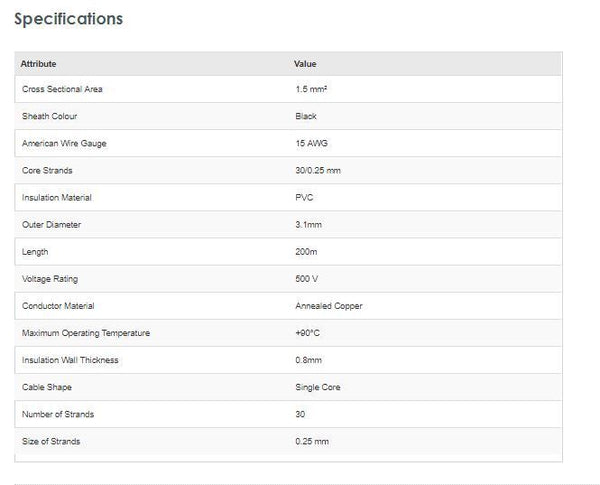Select the American Wire Gauge label
This screenshot has height=485, width=600.
point(64,144)
